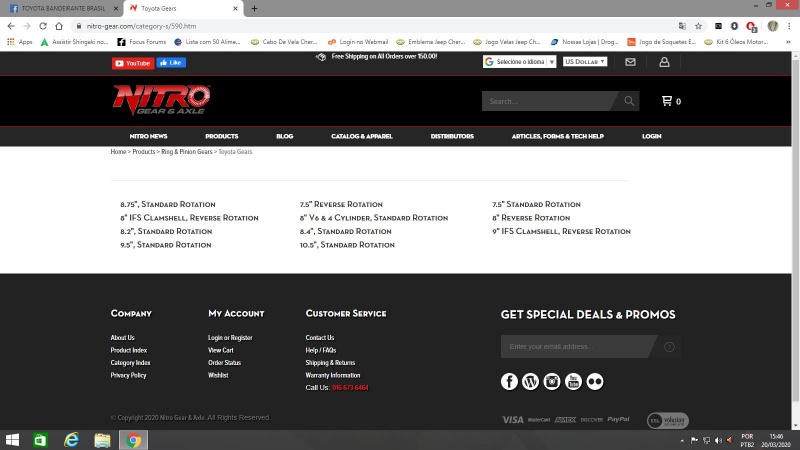
Task: Click the Nitro Gear & Axle logo
Action: coord(161,99)
